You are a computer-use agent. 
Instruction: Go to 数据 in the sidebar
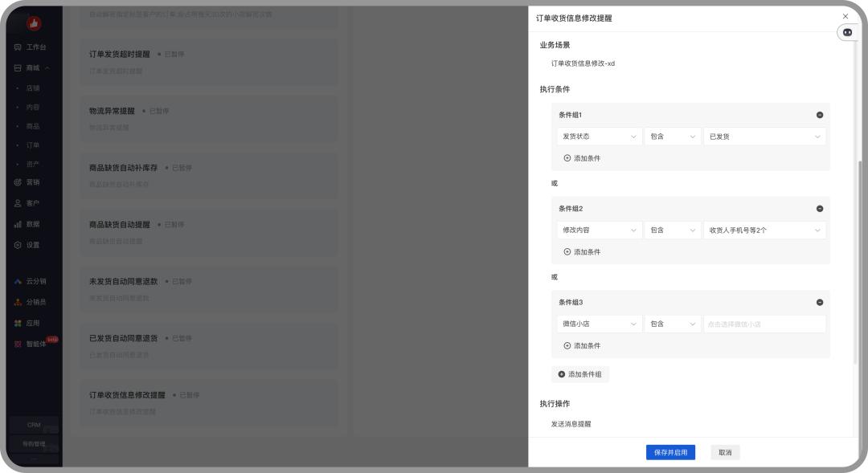click(31, 224)
